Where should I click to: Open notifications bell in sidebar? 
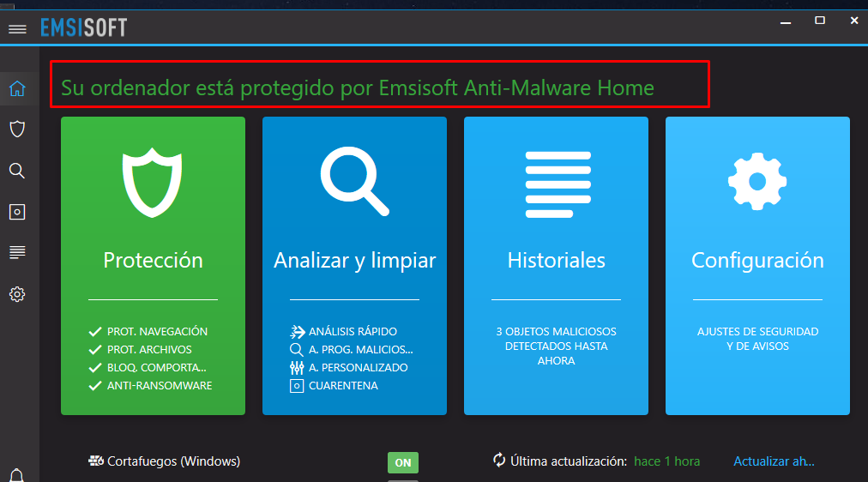click(x=17, y=475)
